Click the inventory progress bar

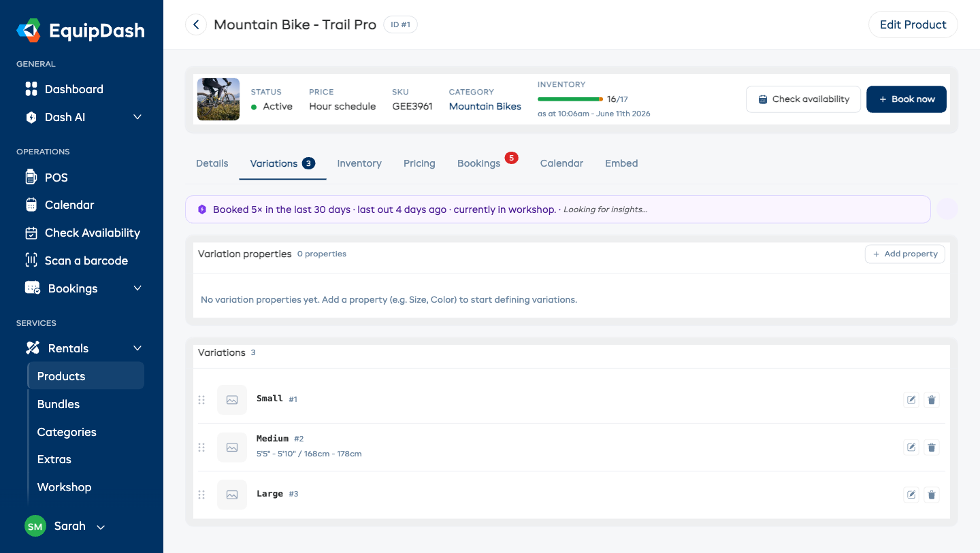coord(570,99)
